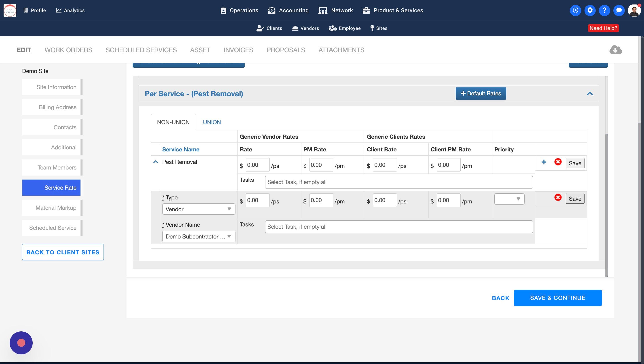Collapse the Pest Removal row chevron
Image resolution: width=644 pixels, height=364 pixels.
click(155, 162)
